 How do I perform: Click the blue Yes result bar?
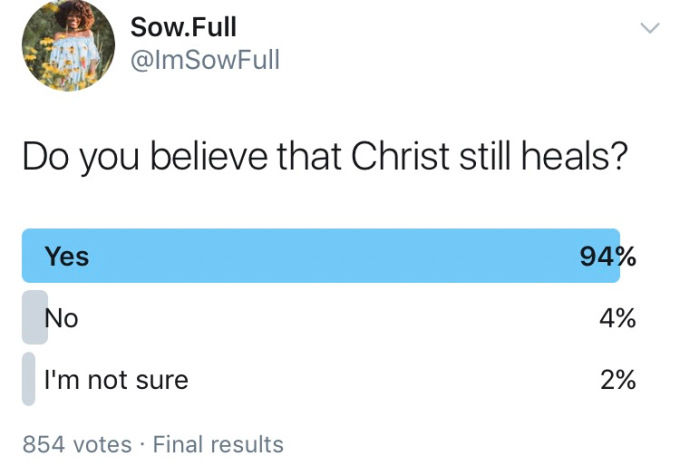(x=321, y=256)
